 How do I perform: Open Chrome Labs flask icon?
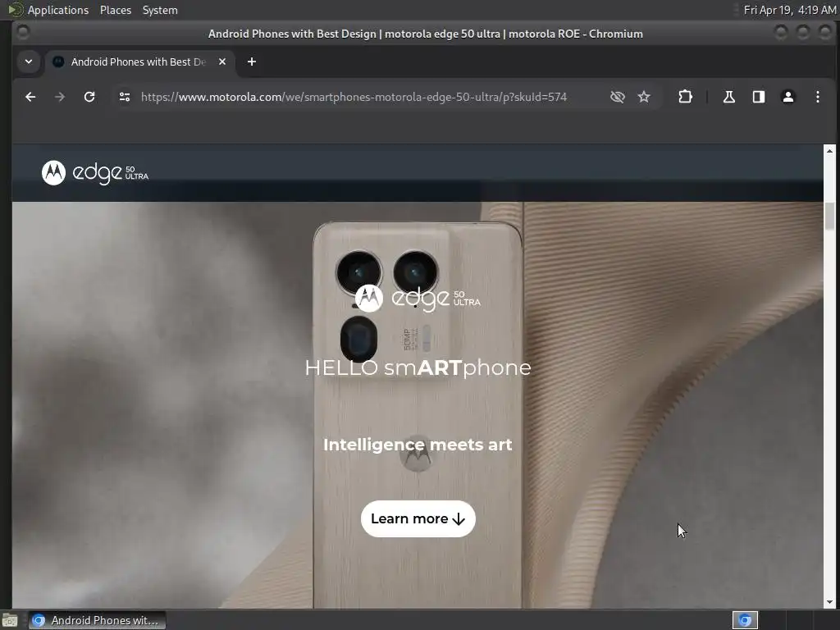pos(728,97)
